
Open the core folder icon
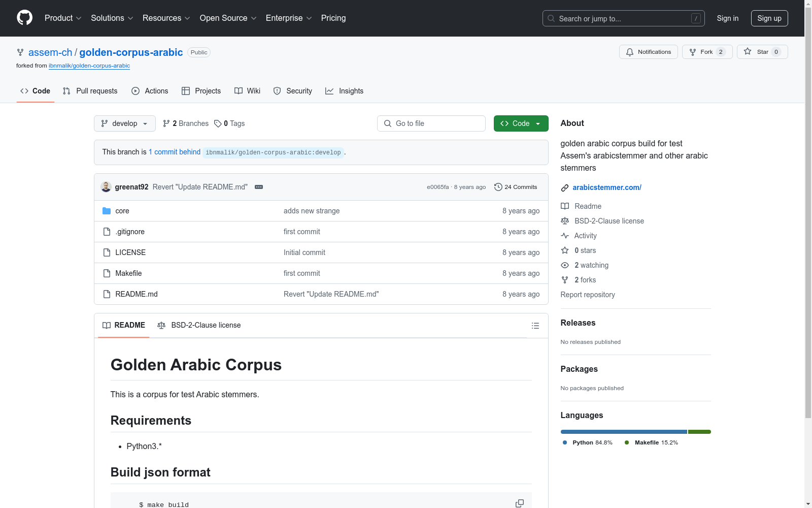click(107, 211)
